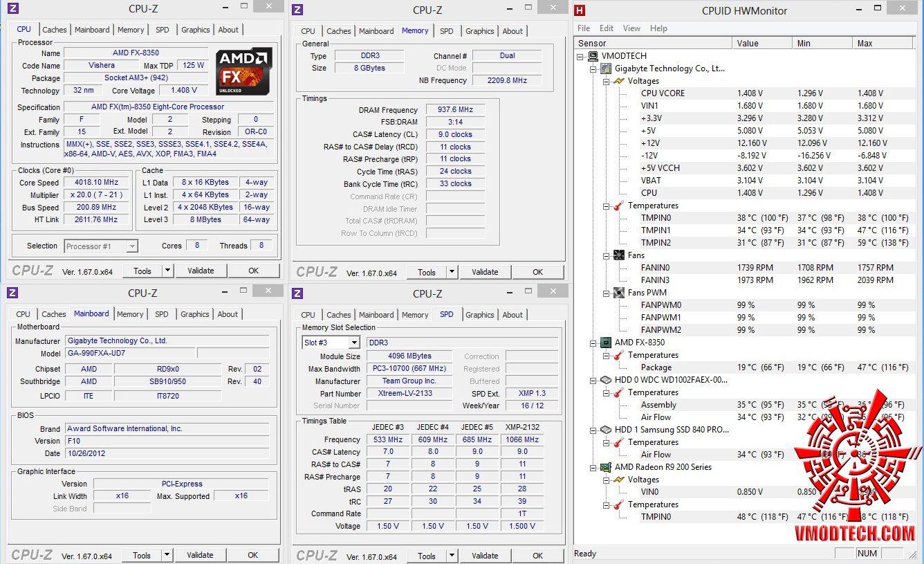Select the CPU VCORE sensor row
The width and height of the screenshot is (924, 564).
pos(743,93)
